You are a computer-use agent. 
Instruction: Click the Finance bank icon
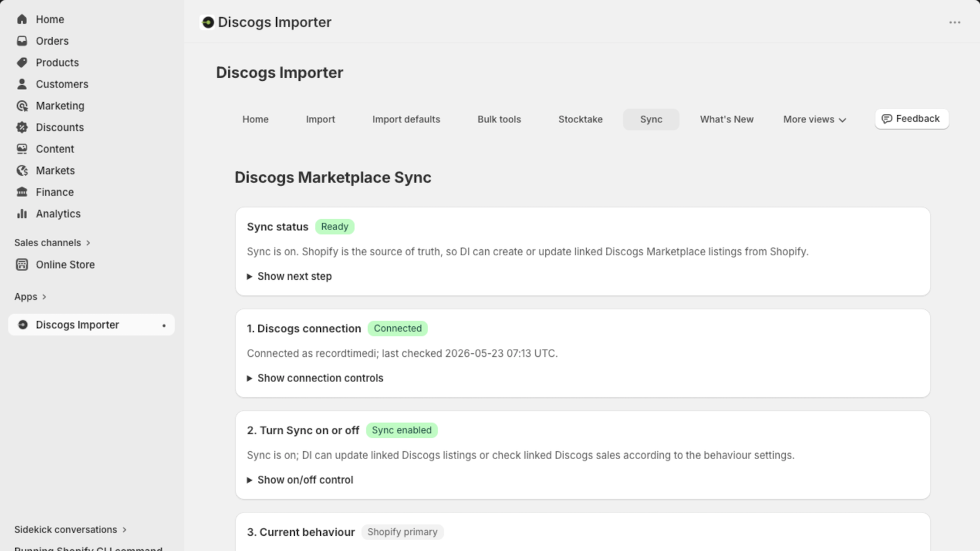click(x=22, y=192)
